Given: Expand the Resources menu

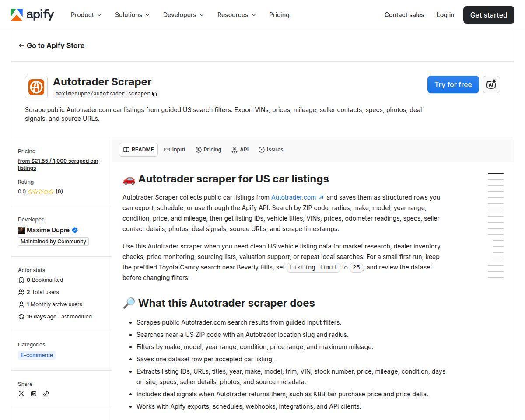Looking at the screenshot, I should point(237,15).
